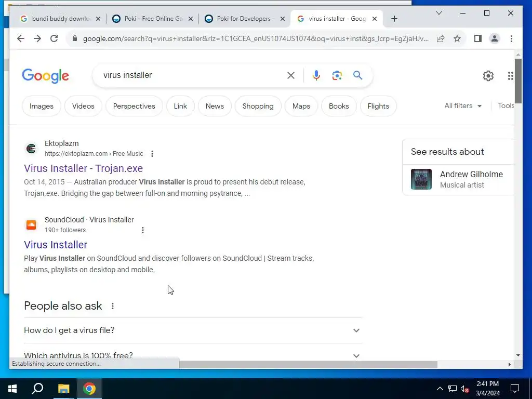
Task: Close the Poki Free Online Games tab
Action: tap(191, 19)
